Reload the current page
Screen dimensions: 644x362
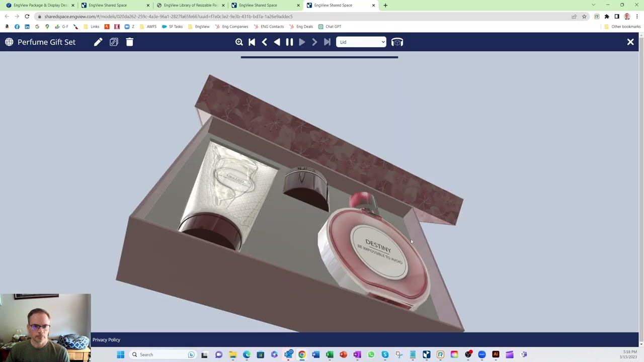coord(27,17)
